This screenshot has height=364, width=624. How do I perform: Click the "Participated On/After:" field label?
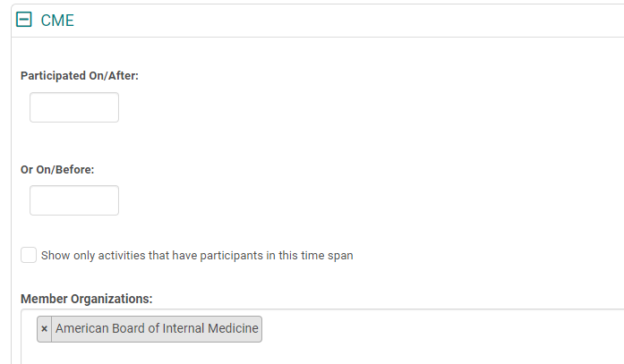coord(80,75)
